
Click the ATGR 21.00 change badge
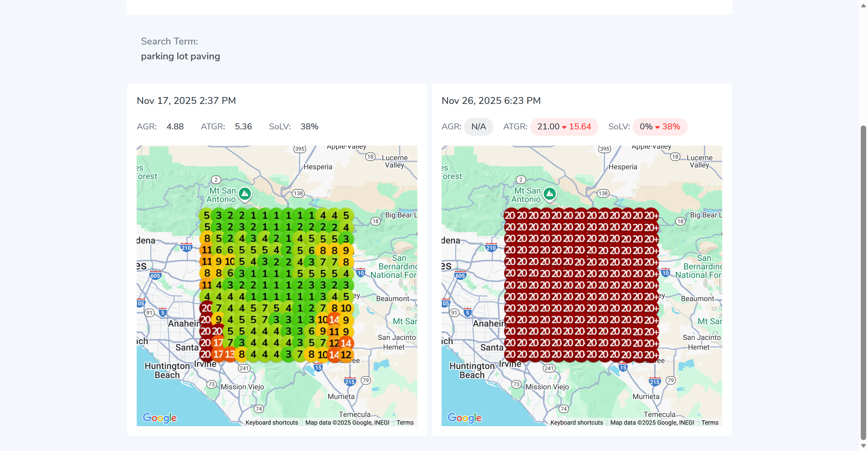tap(564, 127)
